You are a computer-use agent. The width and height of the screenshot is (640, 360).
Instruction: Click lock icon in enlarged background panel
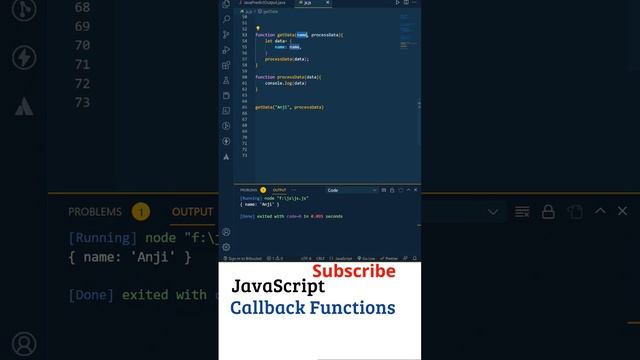pyautogui.click(x=548, y=211)
